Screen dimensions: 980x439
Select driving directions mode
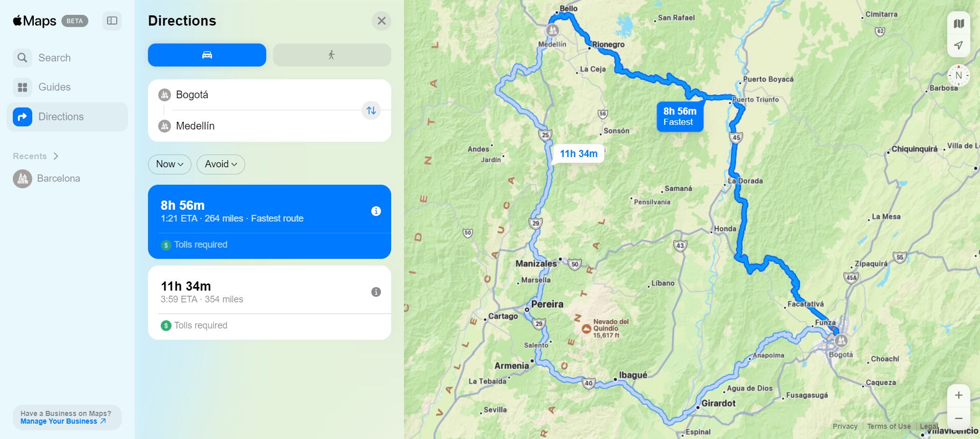207,55
